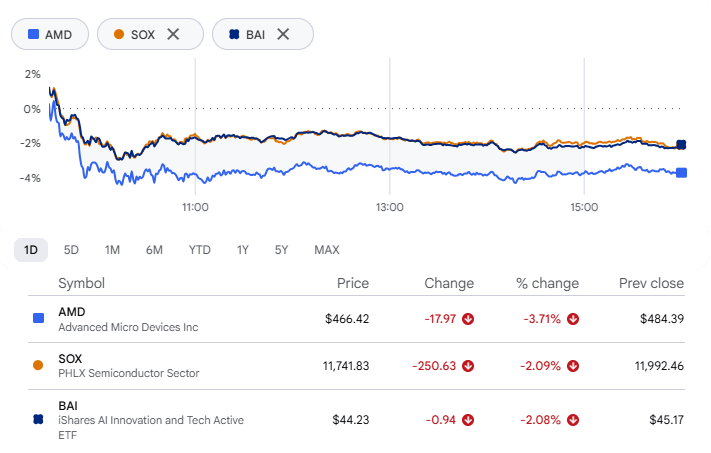
Task: Click SOX previous close 11,992.46
Action: click(x=659, y=366)
